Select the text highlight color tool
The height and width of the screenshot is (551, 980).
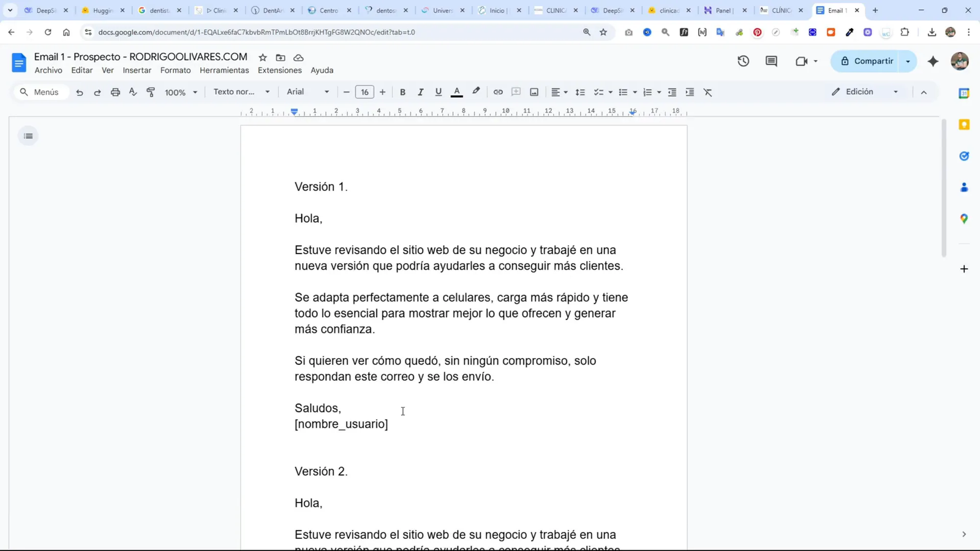[x=477, y=92]
